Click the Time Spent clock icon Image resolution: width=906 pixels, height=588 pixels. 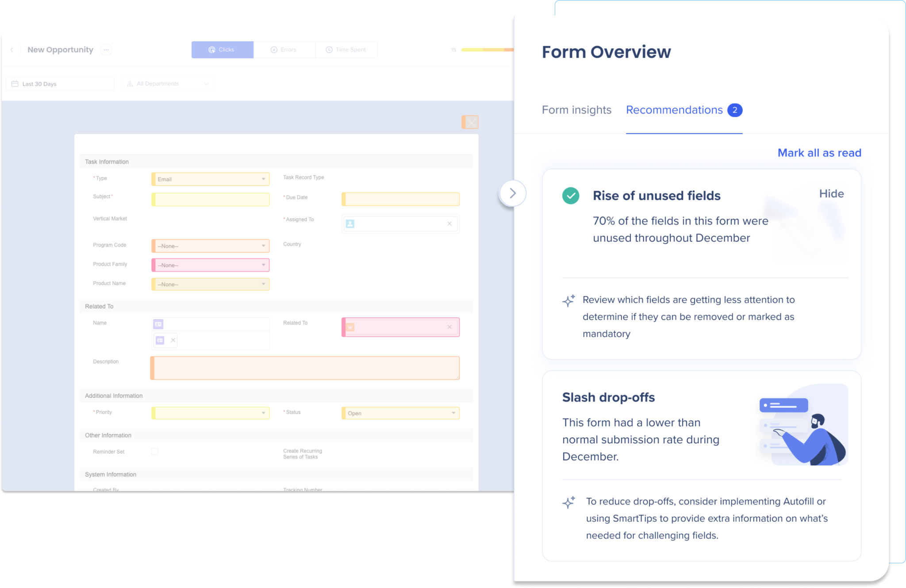pos(329,50)
